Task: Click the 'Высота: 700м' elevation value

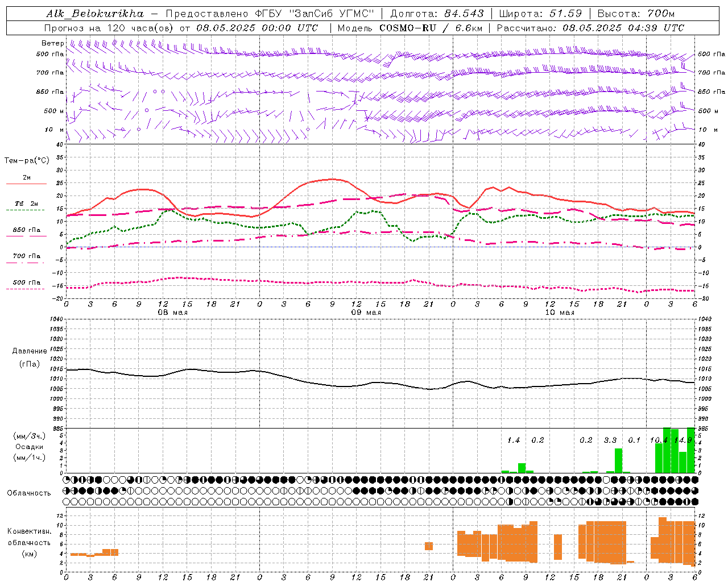Action: tap(636, 14)
